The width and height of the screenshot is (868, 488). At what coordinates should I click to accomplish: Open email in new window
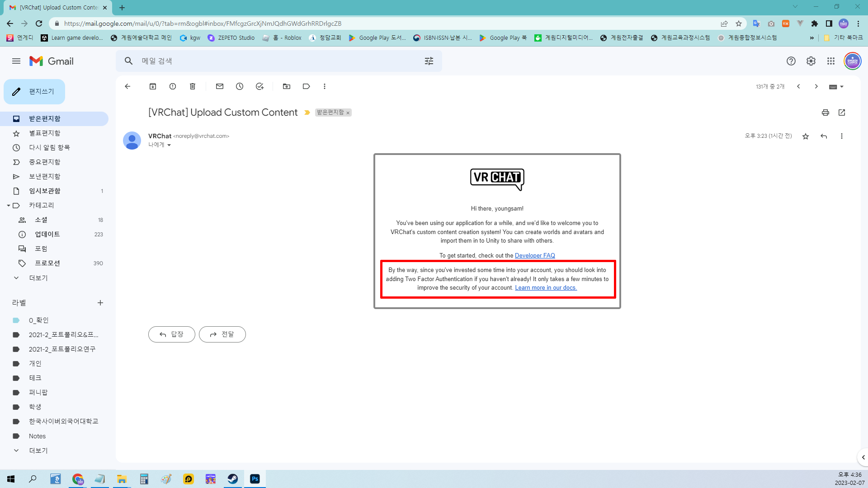pos(842,113)
